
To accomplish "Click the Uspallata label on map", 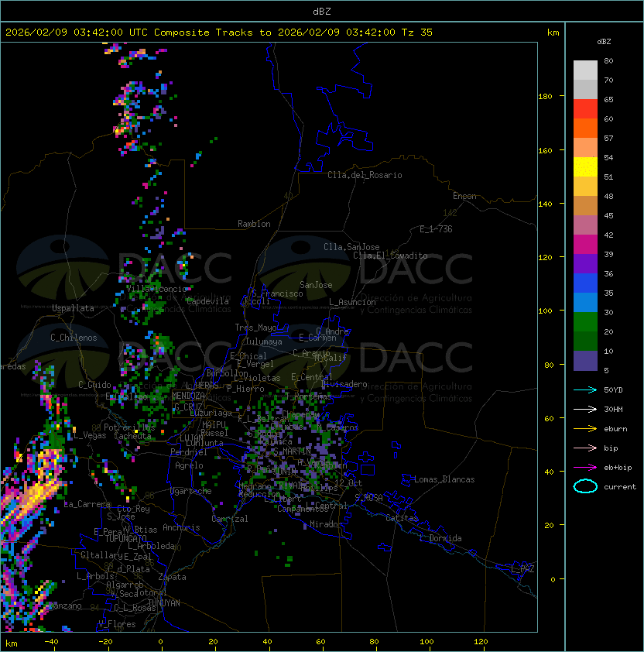I will click(x=73, y=308).
